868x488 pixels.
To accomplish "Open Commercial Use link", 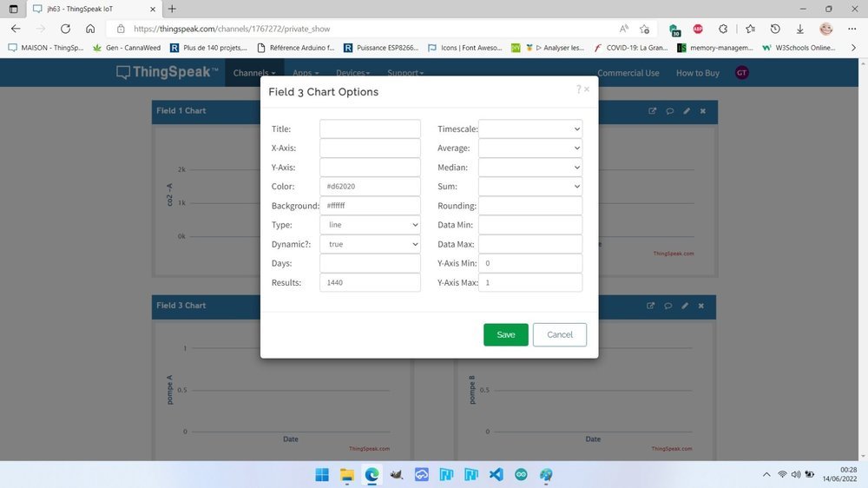I will pos(628,73).
